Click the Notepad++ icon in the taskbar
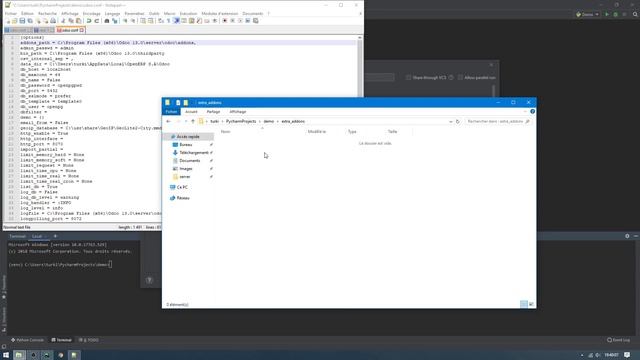This screenshot has width=640, height=360. (74, 355)
